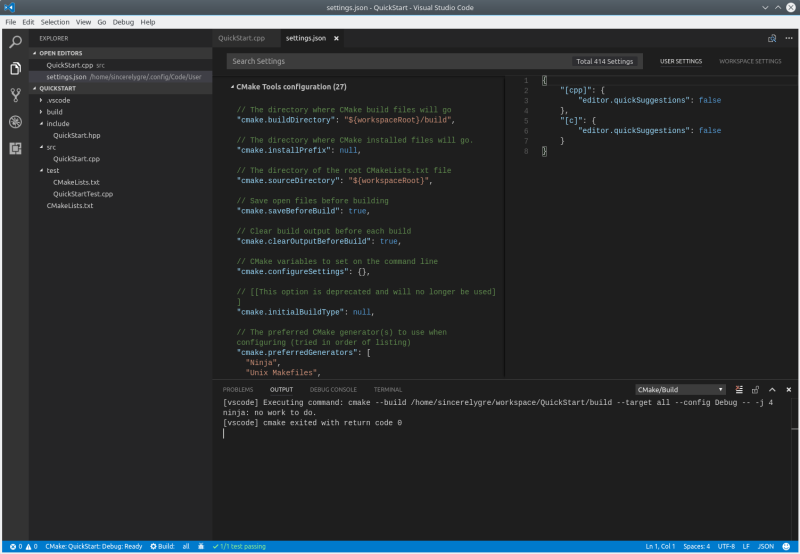
Task: Click the CMake QuickStart Debug Ready status
Action: [94, 546]
